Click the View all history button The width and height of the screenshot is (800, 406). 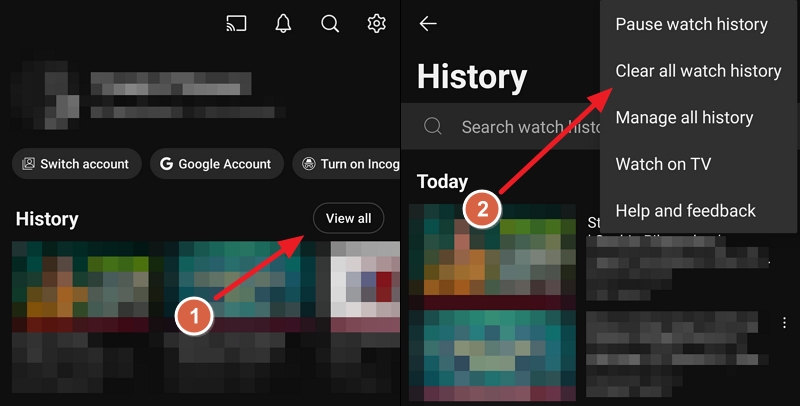point(348,218)
